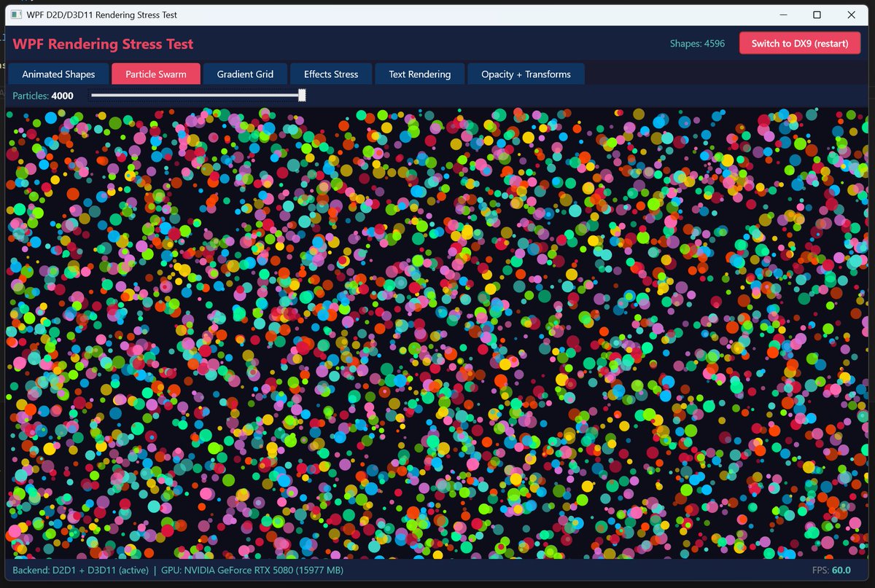Viewport: 875px width, 588px height.
Task: Click the FPS: 60.0 readout
Action: [831, 570]
